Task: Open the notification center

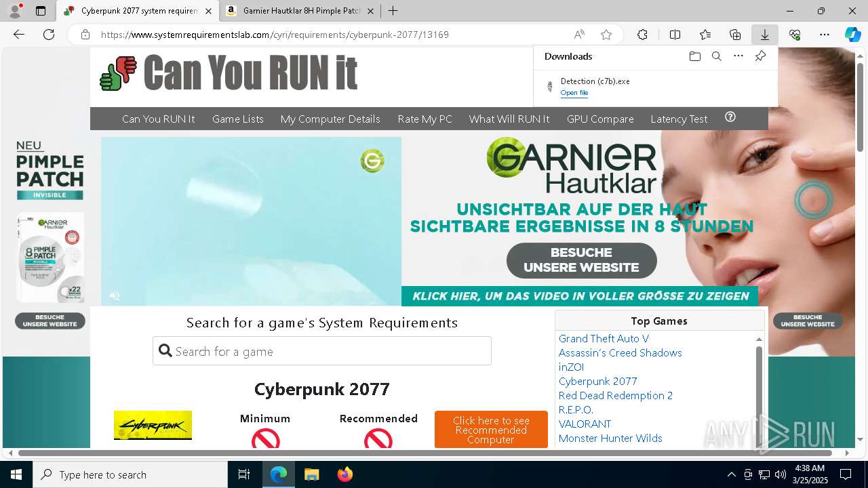Action: 846,474
